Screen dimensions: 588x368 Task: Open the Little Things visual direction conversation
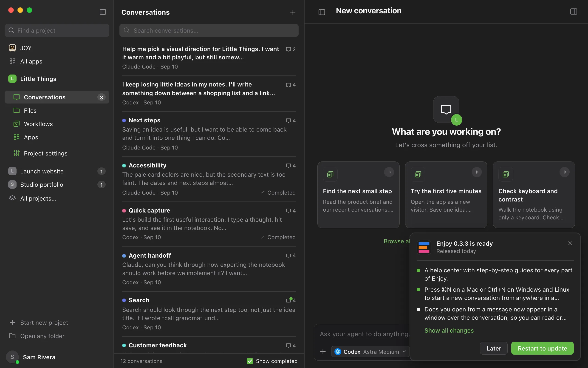coord(209,58)
